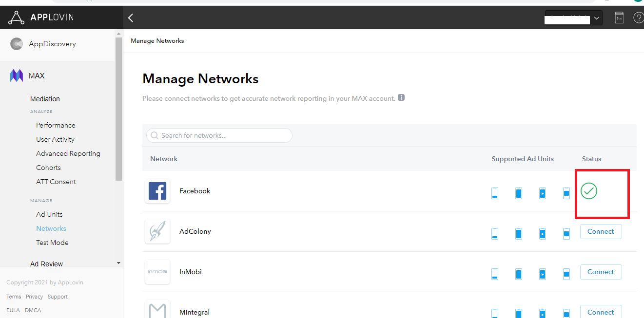Open AppDiscovery section
Screen dimensions: 644x318
(x=52, y=44)
